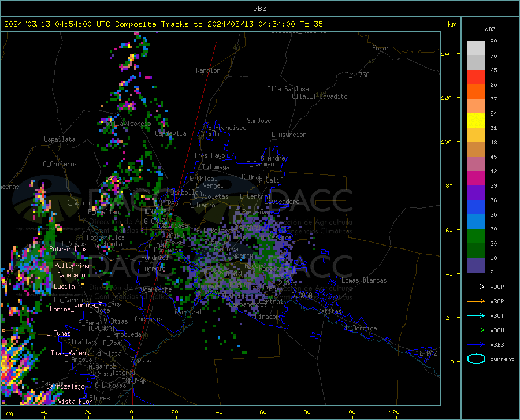The width and height of the screenshot is (520, 420).
Task: Click the Ugarteche map label
Action: (156, 289)
